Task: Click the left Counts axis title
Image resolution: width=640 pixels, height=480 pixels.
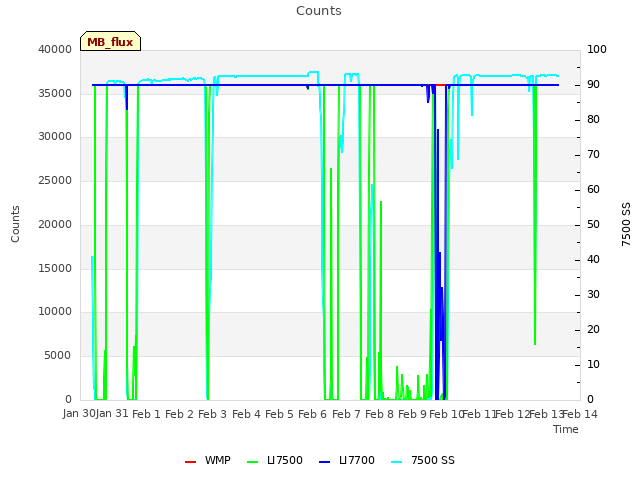Action: click(x=15, y=224)
